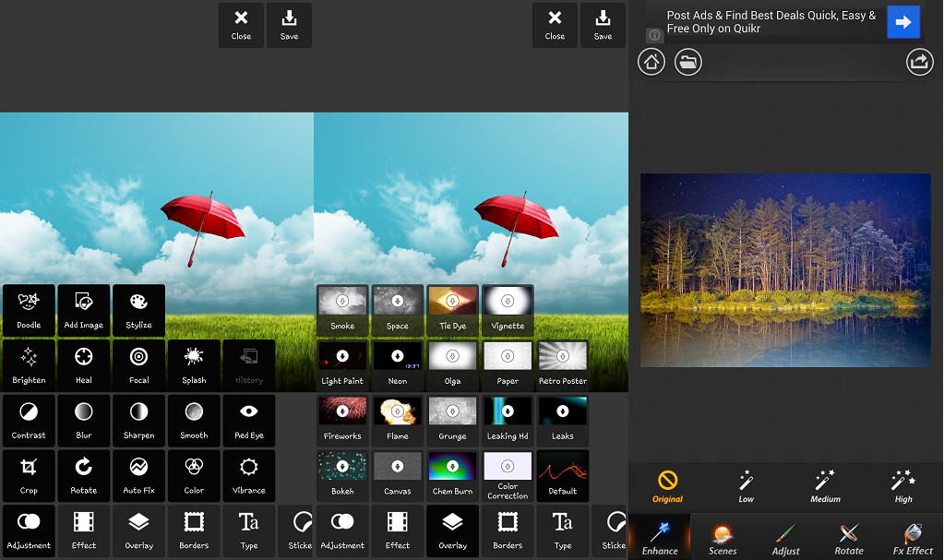Tap the share icon above forest photo
The image size is (944, 560).
pyautogui.click(x=919, y=62)
